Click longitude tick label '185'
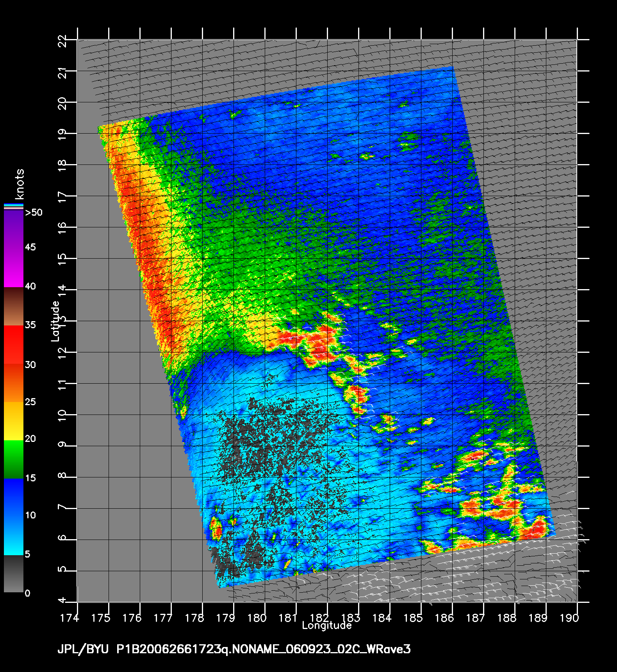 (413, 618)
